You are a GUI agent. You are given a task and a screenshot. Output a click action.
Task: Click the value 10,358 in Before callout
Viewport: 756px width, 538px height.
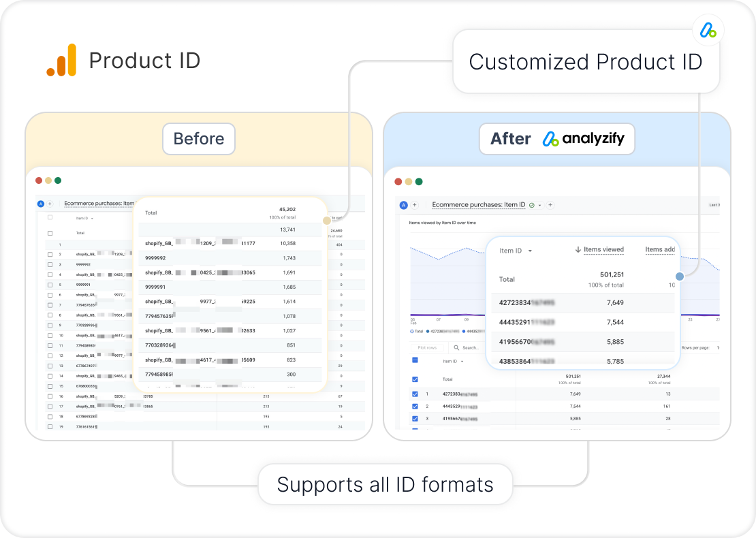pos(288,243)
